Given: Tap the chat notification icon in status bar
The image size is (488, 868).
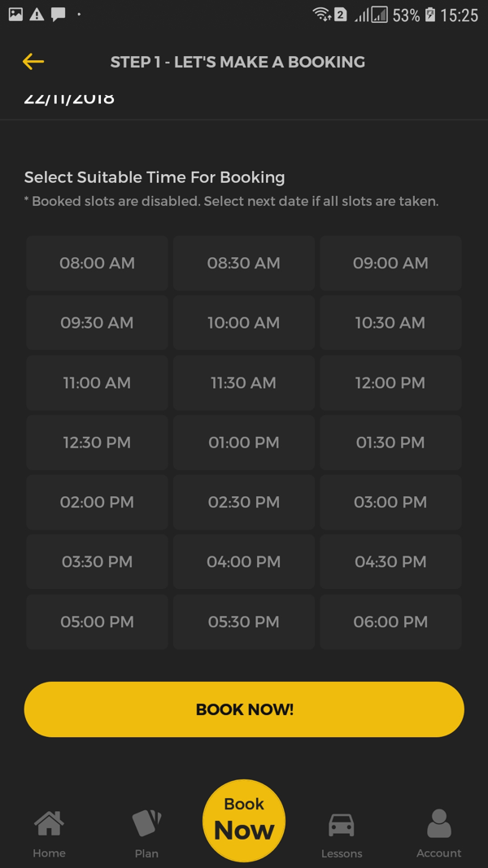Looking at the screenshot, I should pyautogui.click(x=58, y=15).
